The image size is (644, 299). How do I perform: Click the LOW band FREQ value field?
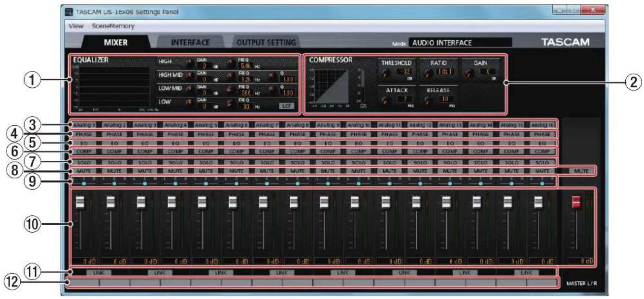tap(246, 106)
